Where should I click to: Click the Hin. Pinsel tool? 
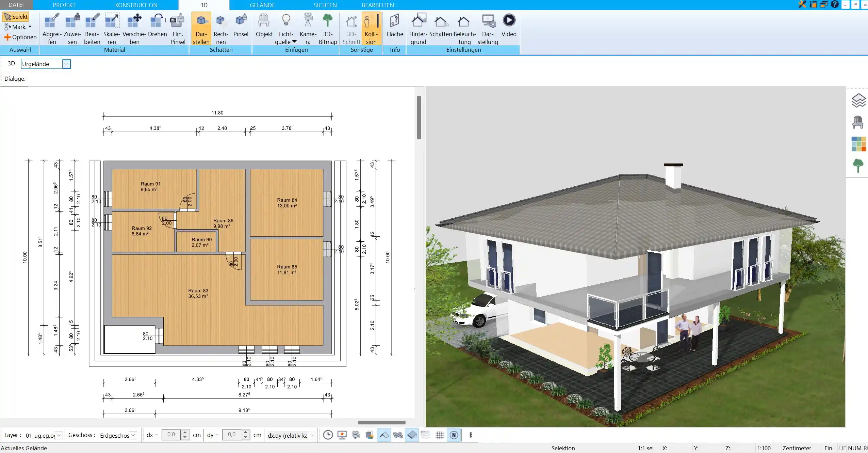point(178,29)
